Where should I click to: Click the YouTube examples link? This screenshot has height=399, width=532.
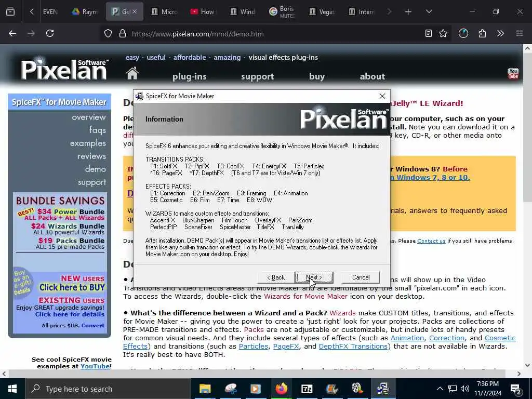coord(95,366)
